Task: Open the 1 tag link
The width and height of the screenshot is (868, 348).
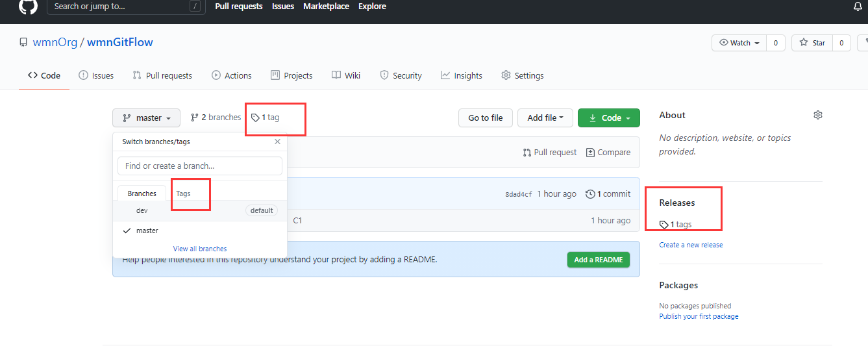Action: click(x=266, y=118)
